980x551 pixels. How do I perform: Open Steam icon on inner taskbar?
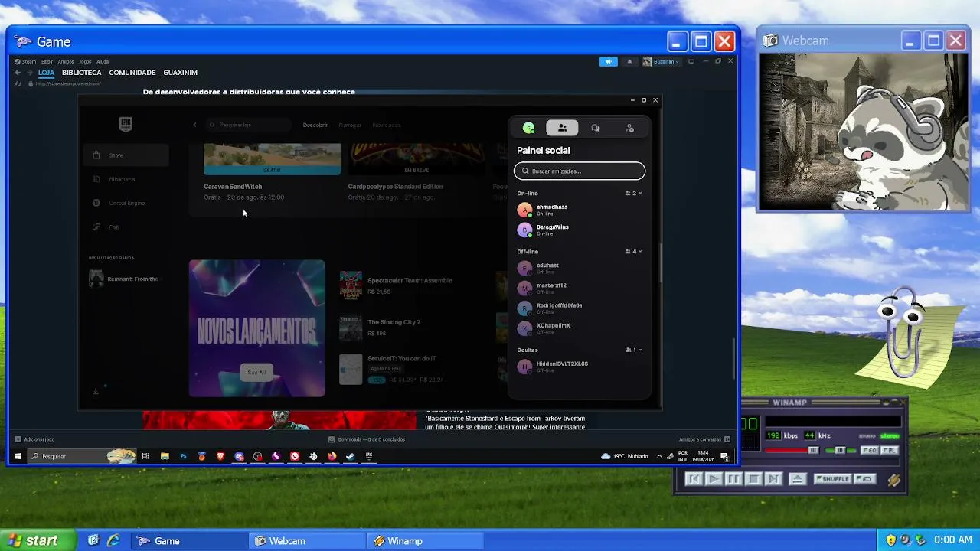tap(350, 456)
